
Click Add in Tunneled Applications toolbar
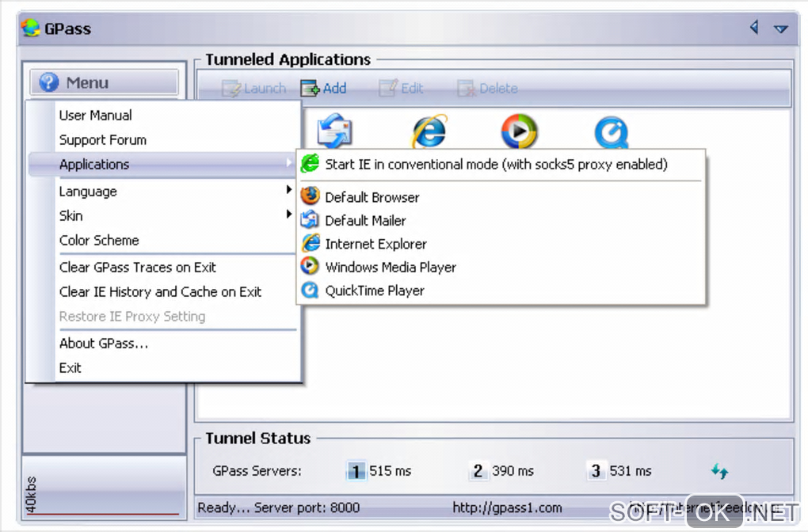pos(324,89)
